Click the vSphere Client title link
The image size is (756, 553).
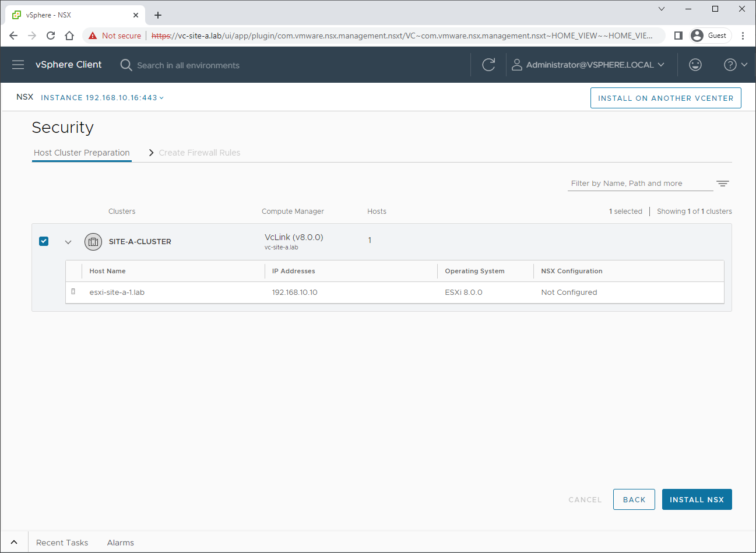(68, 65)
